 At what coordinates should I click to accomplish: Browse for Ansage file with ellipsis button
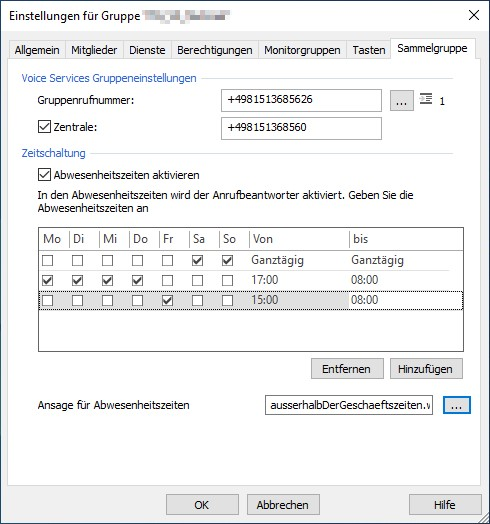click(457, 405)
